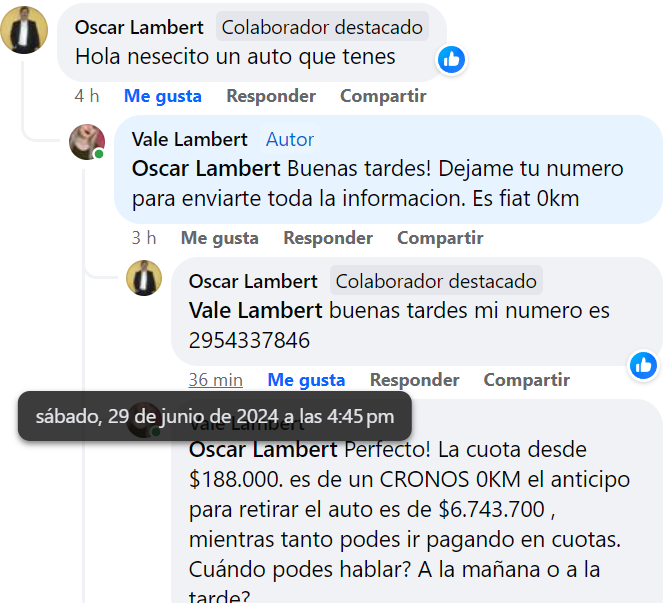
Task: Open the 36 min timestamp link
Action: point(216,380)
